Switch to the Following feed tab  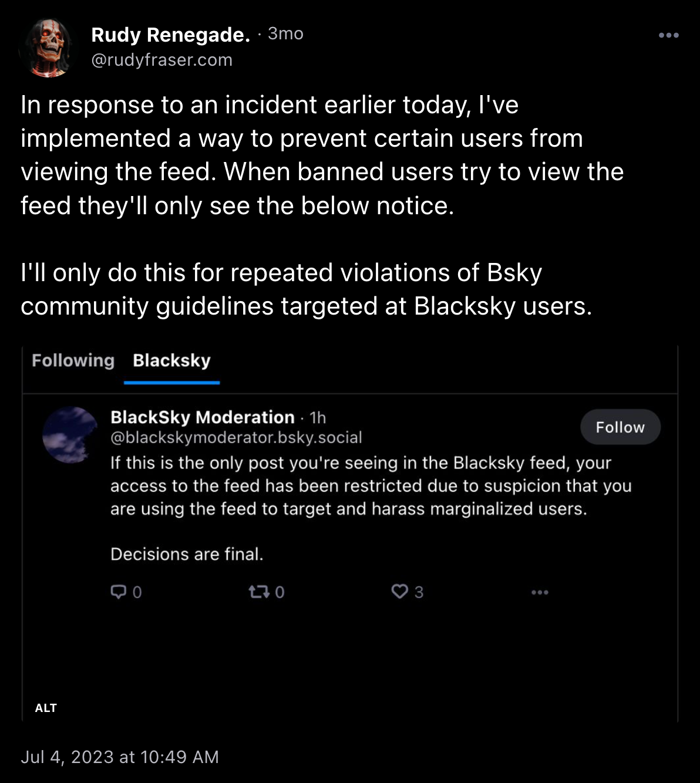click(73, 361)
